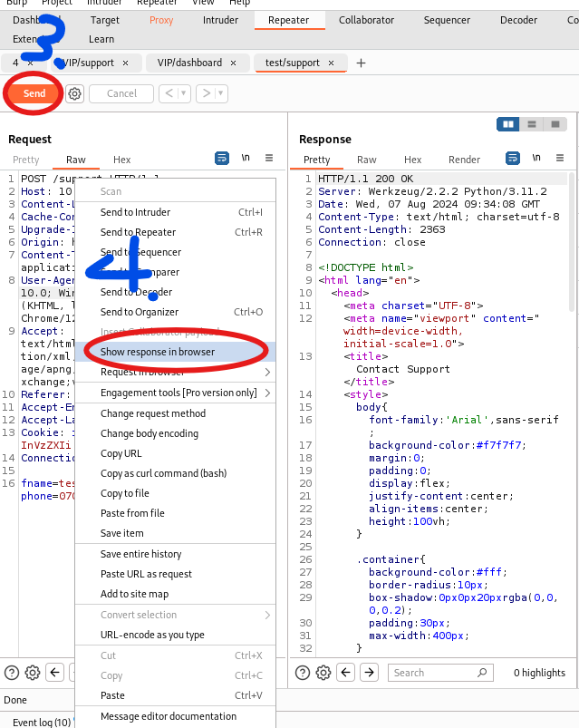The width and height of the screenshot is (579, 728).
Task: Select combined tabbed layout toggle
Action: tap(555, 124)
